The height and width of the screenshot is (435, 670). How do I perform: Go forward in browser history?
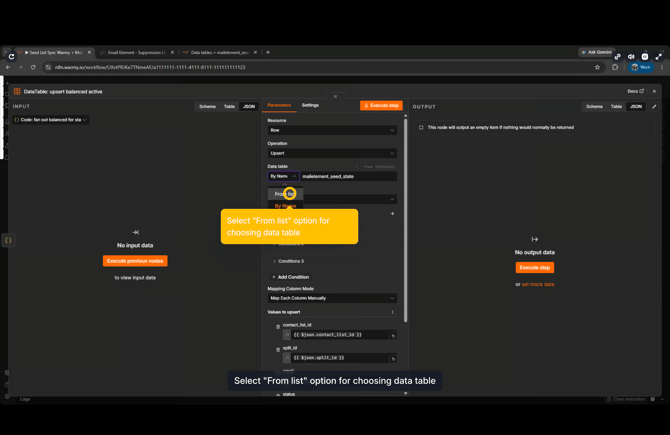coord(20,67)
